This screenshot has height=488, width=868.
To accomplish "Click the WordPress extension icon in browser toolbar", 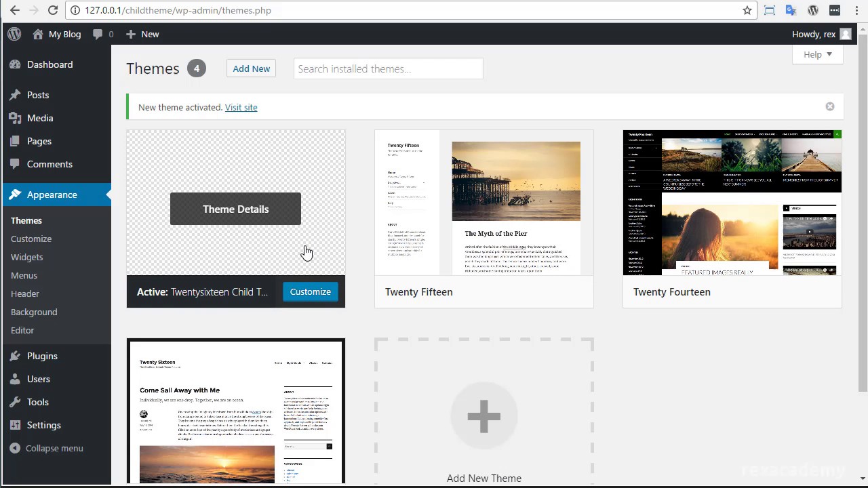I will pyautogui.click(x=813, y=10).
